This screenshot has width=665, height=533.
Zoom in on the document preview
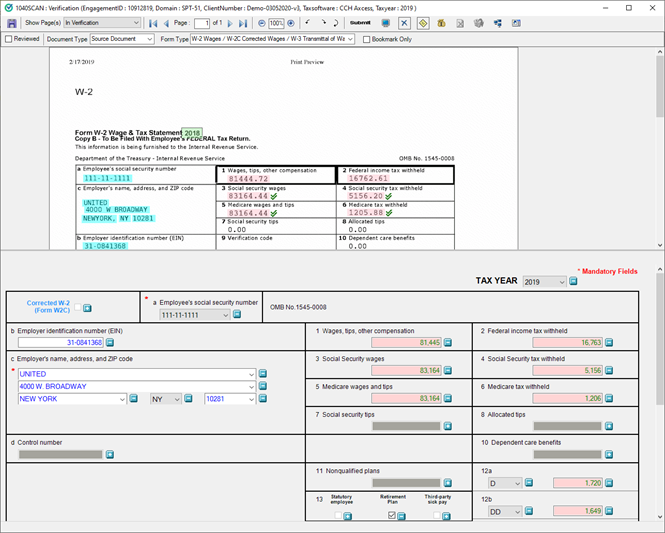pyautogui.click(x=291, y=22)
